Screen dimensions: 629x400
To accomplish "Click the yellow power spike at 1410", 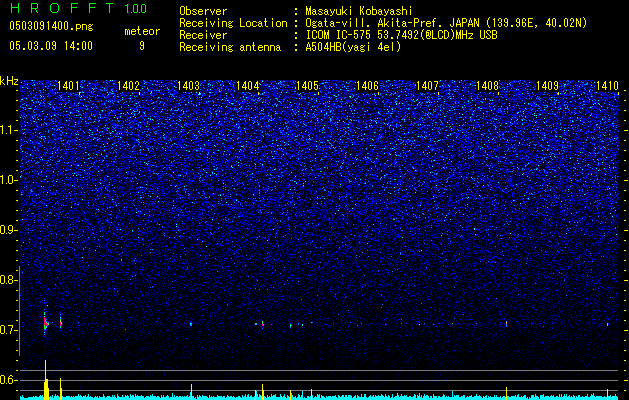I will tap(607, 394).
